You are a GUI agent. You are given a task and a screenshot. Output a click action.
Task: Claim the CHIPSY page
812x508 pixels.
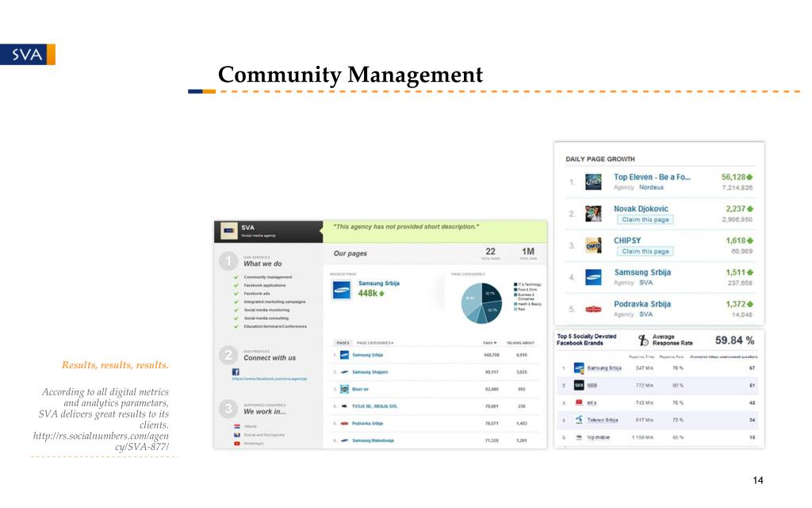pyautogui.click(x=645, y=252)
